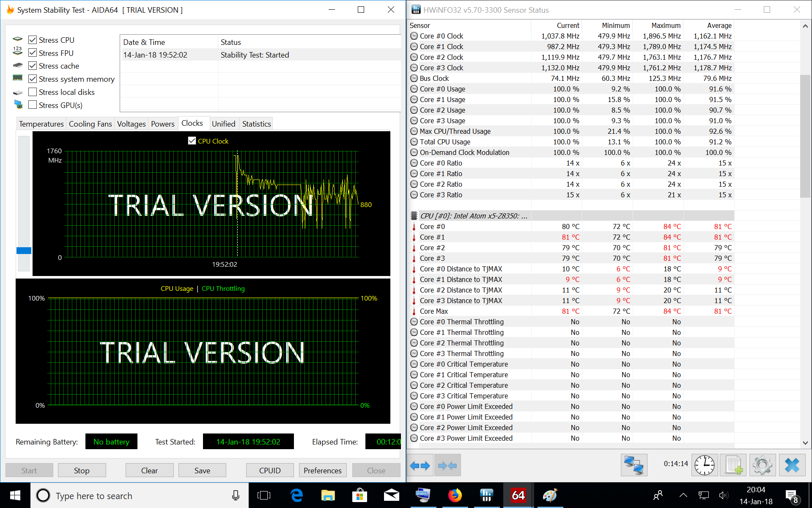Close HWiNFO sensors with blue X icon
812x508 pixels.
coord(792,465)
